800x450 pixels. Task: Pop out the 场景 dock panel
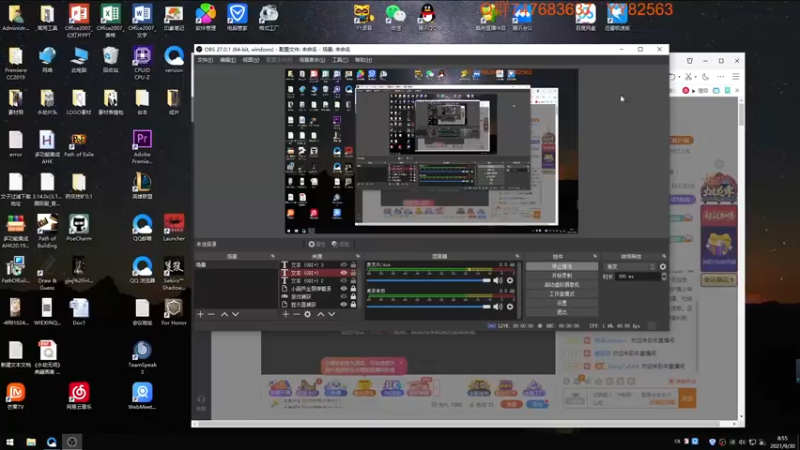tap(272, 256)
